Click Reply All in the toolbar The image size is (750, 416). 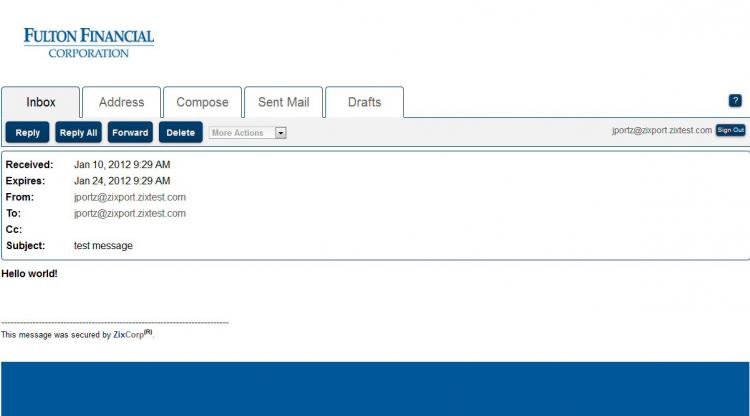click(78, 132)
